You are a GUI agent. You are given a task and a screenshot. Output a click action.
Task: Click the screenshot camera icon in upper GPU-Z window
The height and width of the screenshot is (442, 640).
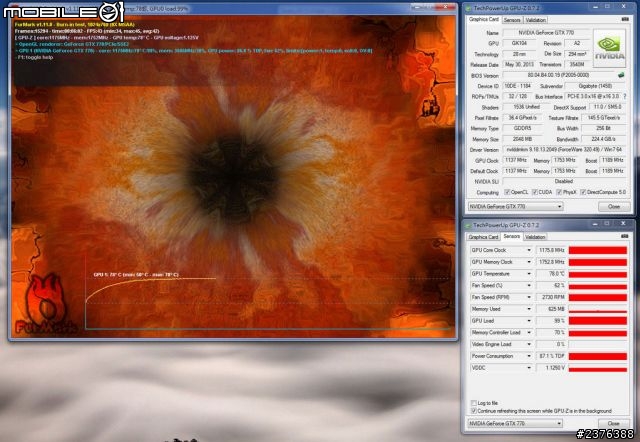tap(624, 19)
